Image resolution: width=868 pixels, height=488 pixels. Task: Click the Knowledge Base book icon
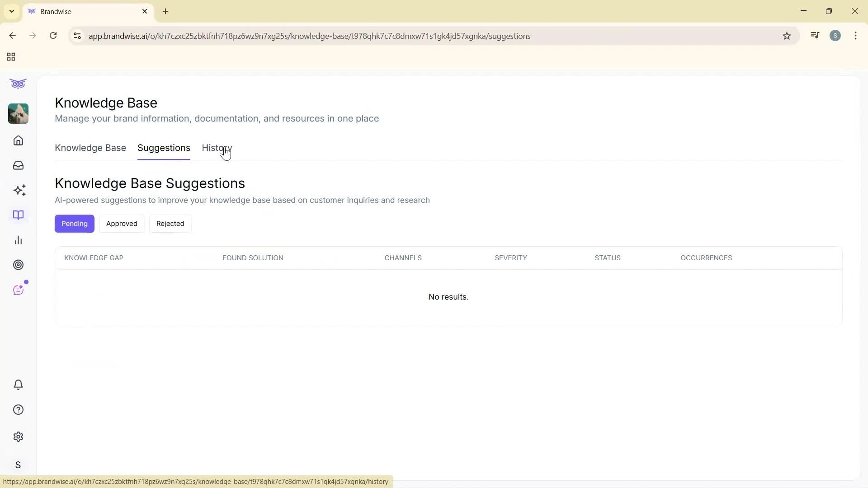18,215
